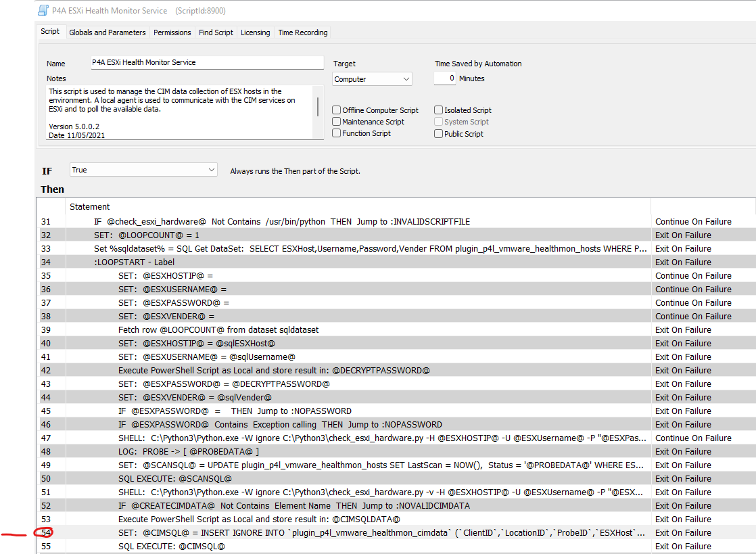
Task: Toggle the Public Script checkbox
Action: tap(439, 134)
